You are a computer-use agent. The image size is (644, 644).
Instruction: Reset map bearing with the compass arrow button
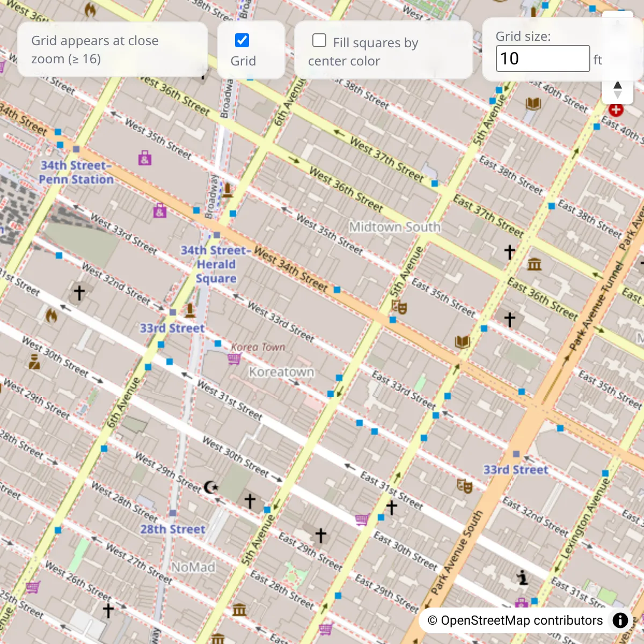tap(618, 90)
